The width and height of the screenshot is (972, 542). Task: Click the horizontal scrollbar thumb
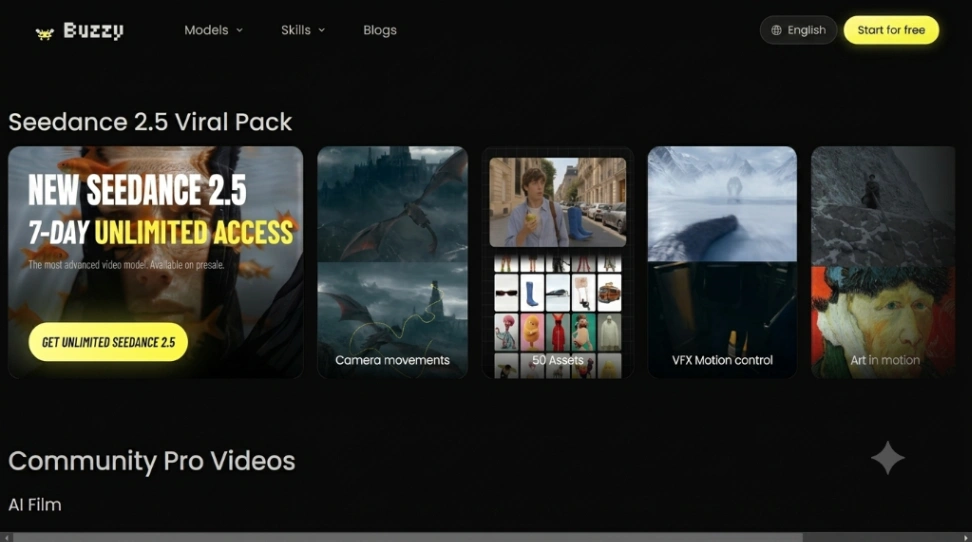pos(408,537)
